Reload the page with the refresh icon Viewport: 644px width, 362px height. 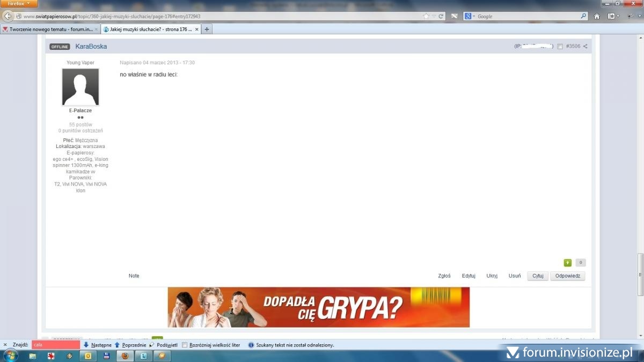pos(441,16)
